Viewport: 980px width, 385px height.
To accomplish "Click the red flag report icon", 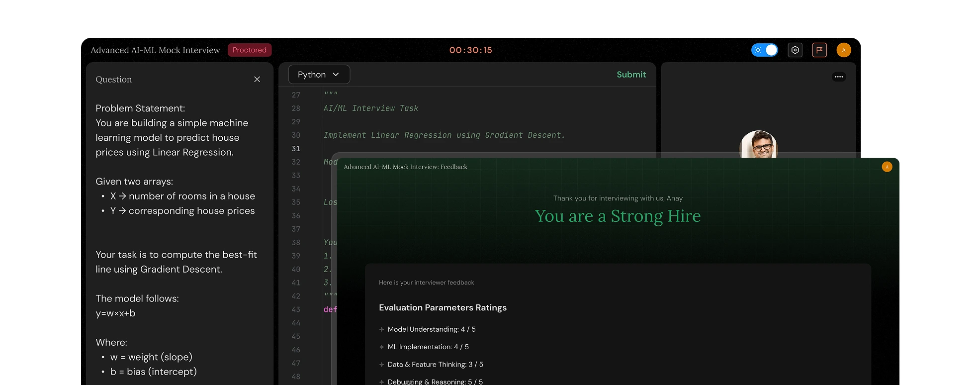I will point(819,50).
